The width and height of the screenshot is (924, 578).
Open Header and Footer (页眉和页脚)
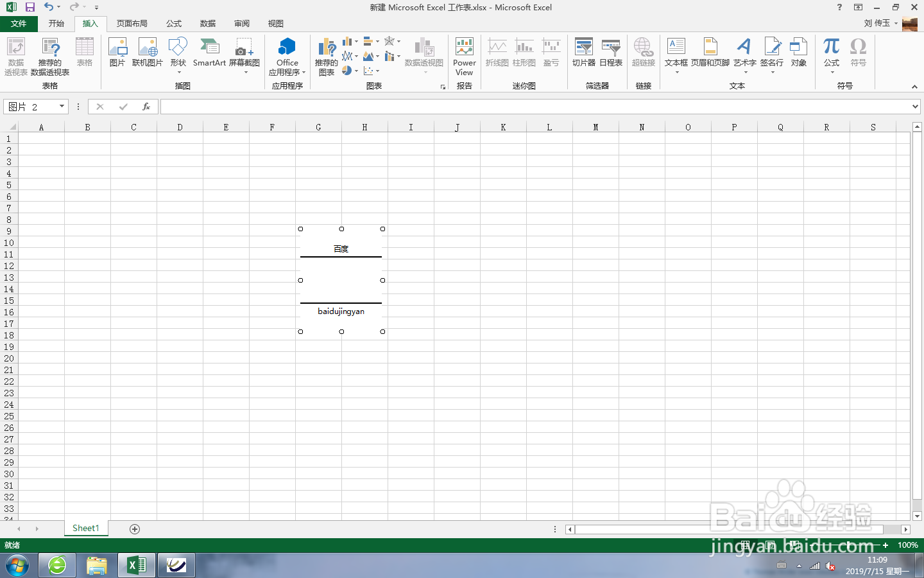click(x=710, y=51)
